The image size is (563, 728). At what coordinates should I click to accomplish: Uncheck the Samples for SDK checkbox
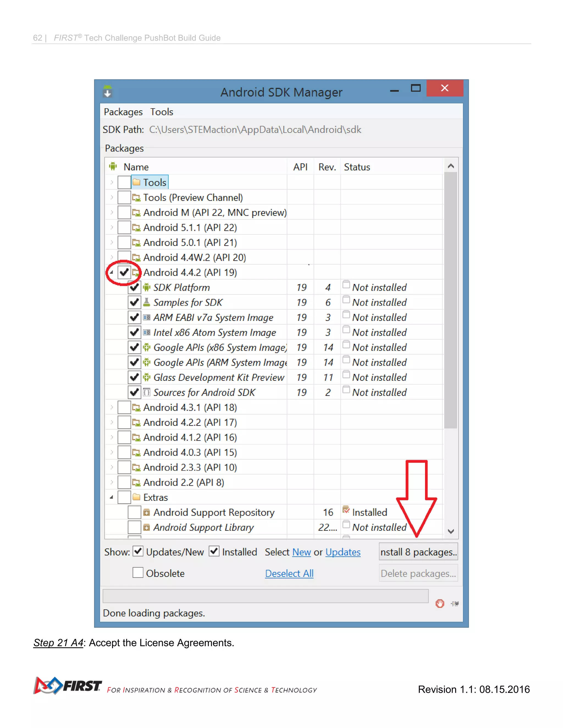(134, 302)
